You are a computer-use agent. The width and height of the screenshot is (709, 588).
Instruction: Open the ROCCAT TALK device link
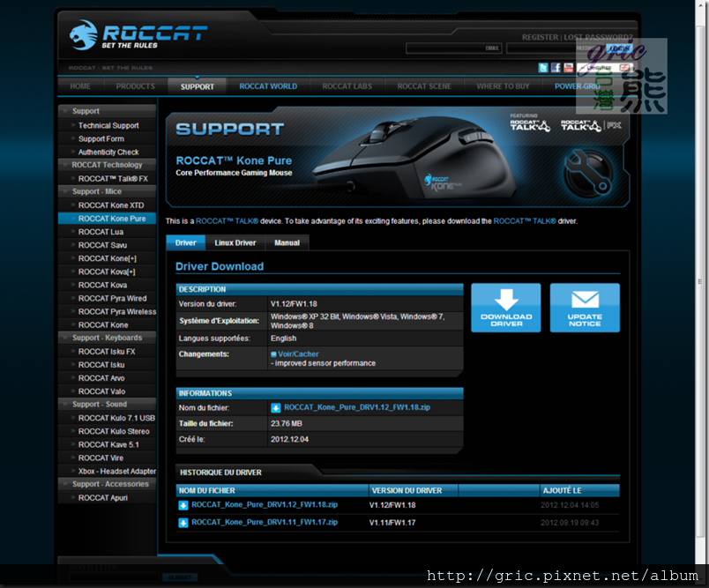[227, 221]
